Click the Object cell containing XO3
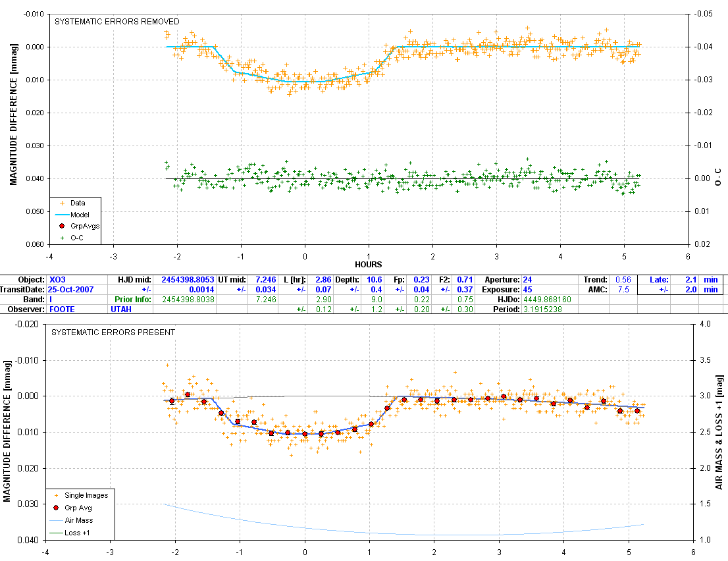 [55, 280]
